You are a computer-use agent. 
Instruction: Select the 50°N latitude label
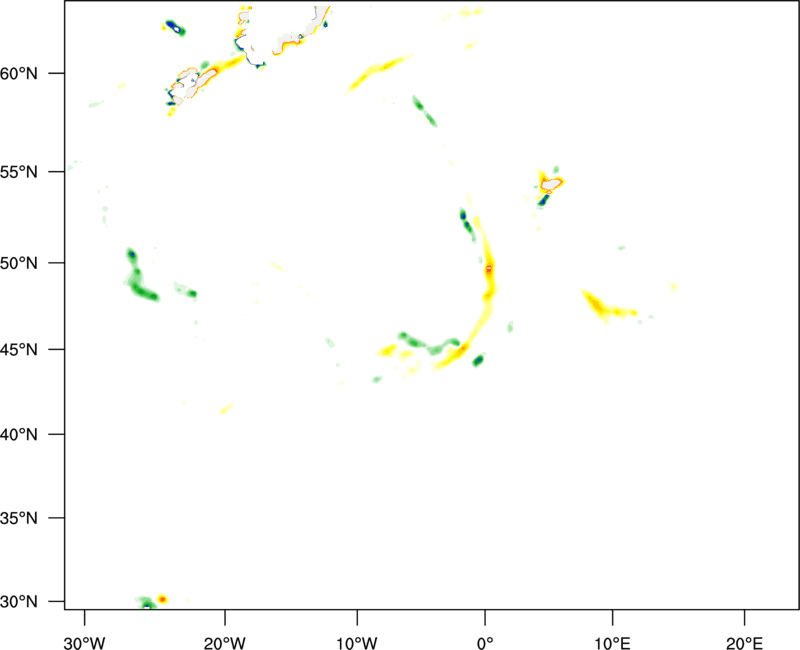(19, 263)
